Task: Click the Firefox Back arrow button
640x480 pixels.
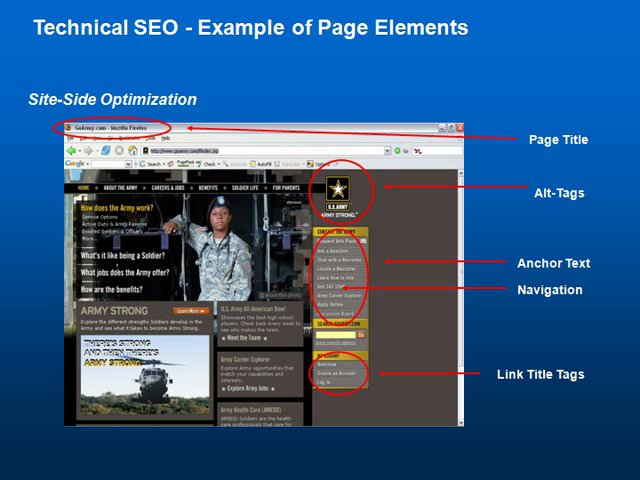Action: point(72,151)
